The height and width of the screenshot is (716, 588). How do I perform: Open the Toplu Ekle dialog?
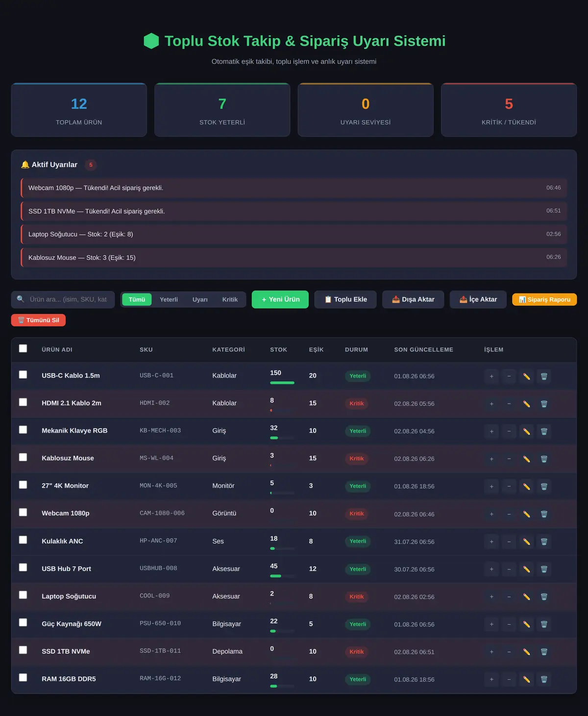[x=345, y=300]
